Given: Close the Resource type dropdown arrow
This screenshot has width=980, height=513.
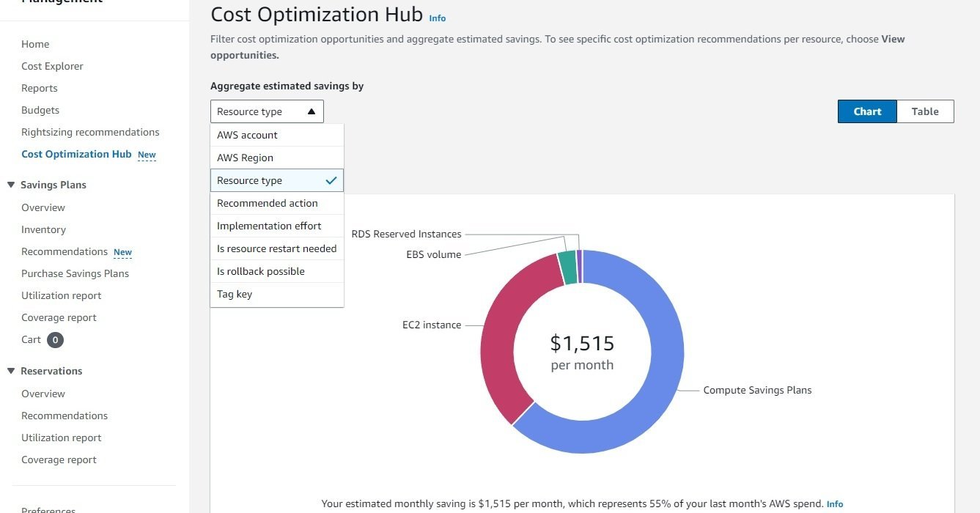Looking at the screenshot, I should [312, 111].
